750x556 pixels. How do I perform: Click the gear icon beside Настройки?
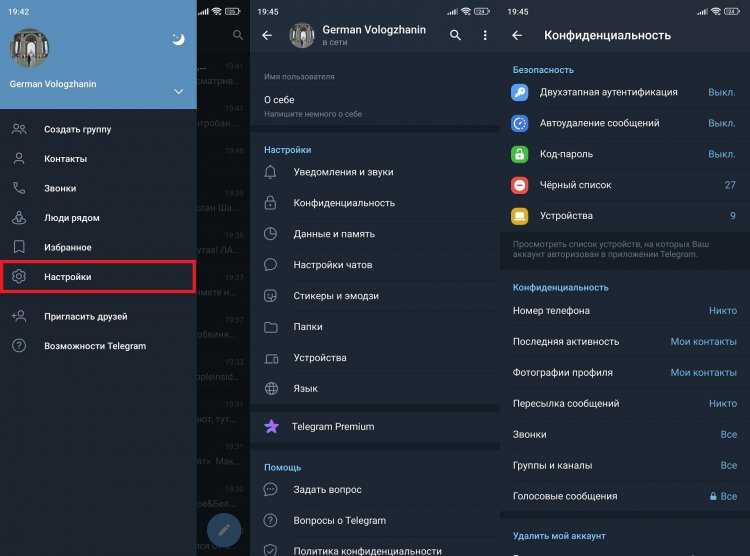pos(19,277)
